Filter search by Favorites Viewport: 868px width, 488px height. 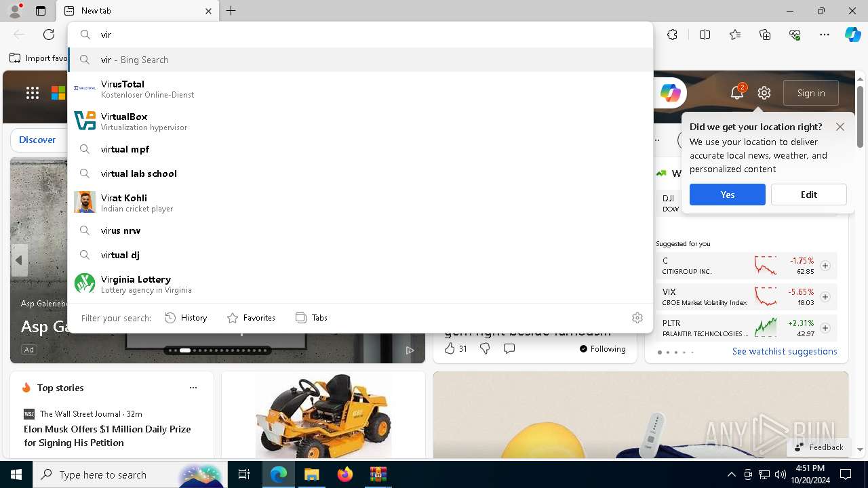pos(251,318)
